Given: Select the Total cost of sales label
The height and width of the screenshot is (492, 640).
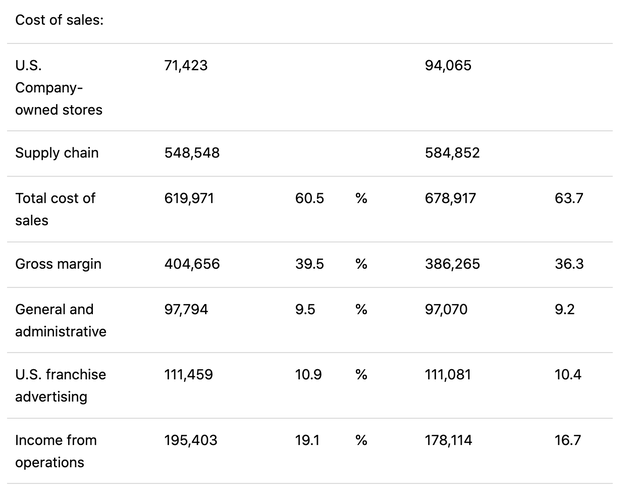Looking at the screenshot, I should (55, 209).
